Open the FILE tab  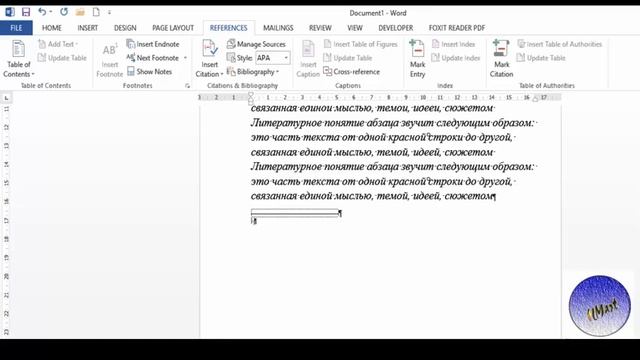(x=16, y=28)
